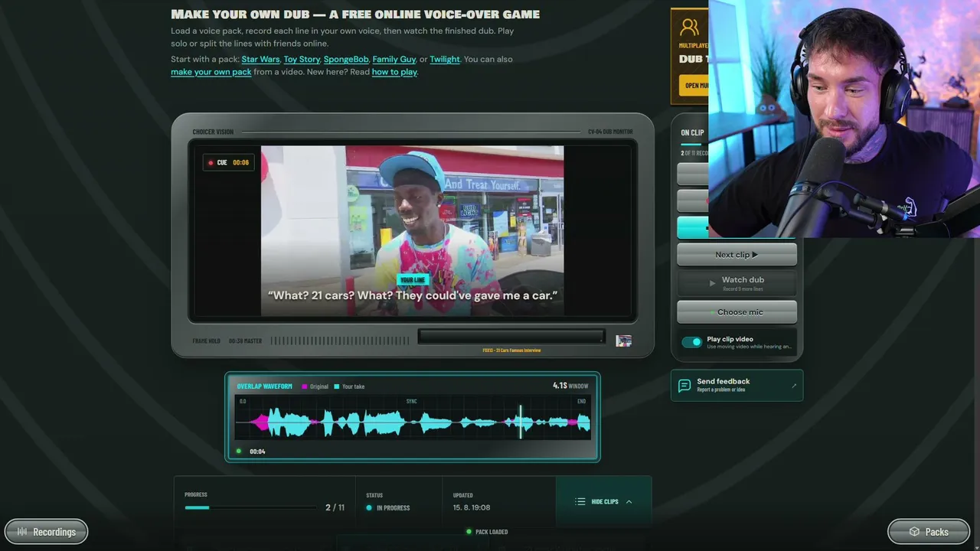Click the 'IN PROGRESS' status text
980x551 pixels.
click(x=393, y=508)
